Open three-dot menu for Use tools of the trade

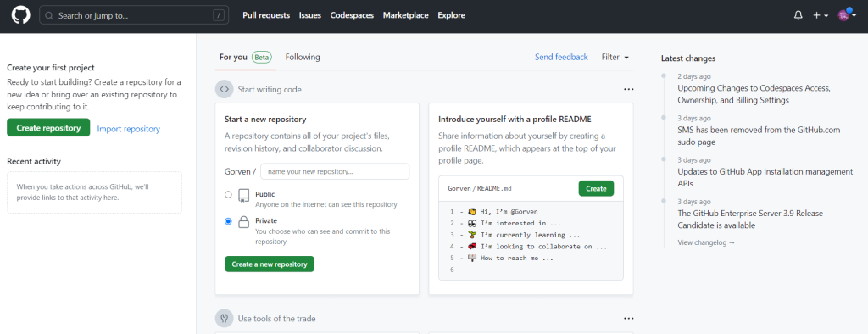pyautogui.click(x=628, y=319)
